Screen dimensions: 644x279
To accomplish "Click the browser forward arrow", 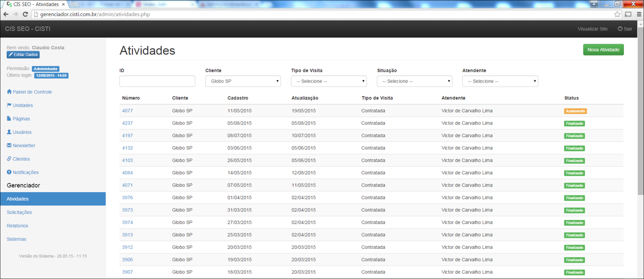I will point(15,14).
